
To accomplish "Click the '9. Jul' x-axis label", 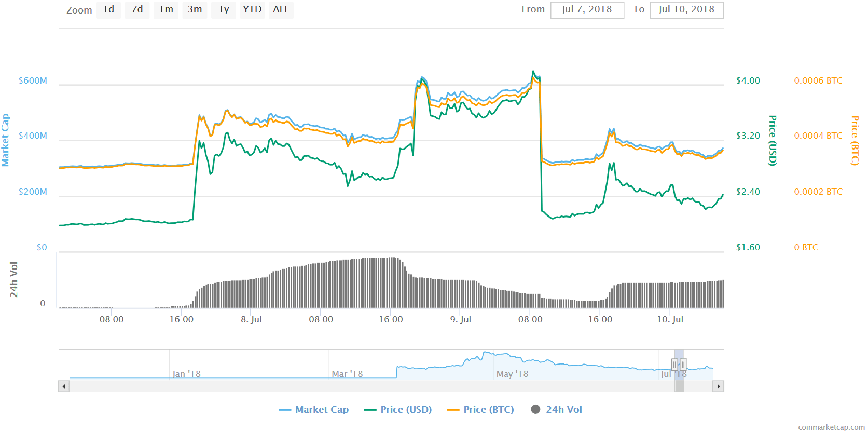I will pyautogui.click(x=461, y=319).
